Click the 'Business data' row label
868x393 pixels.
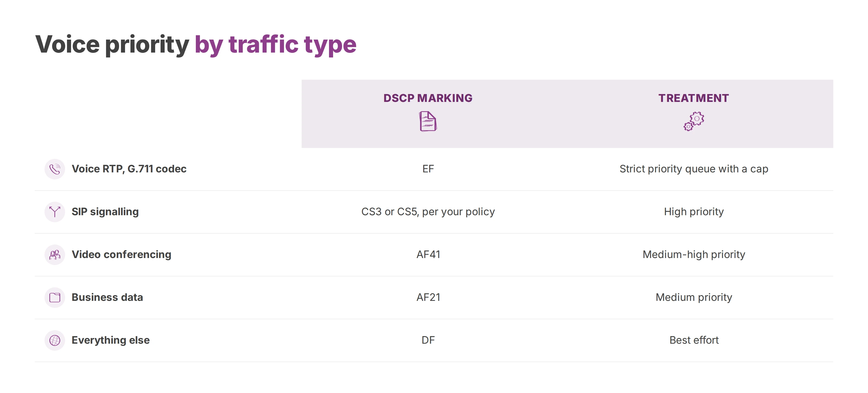click(107, 297)
